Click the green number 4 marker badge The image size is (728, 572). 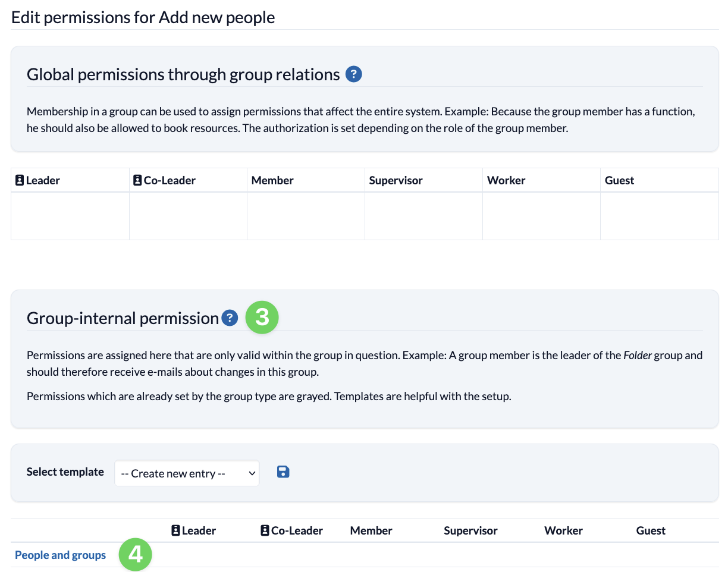click(136, 555)
